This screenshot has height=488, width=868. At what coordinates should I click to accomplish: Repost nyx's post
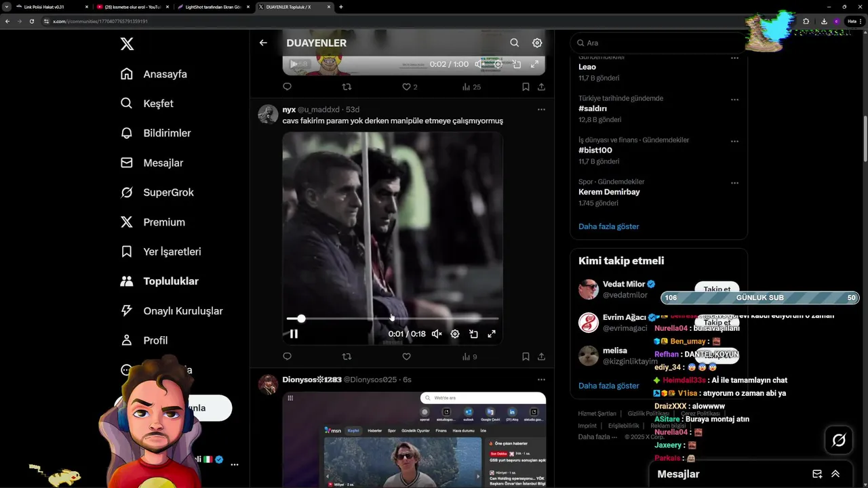tap(347, 357)
